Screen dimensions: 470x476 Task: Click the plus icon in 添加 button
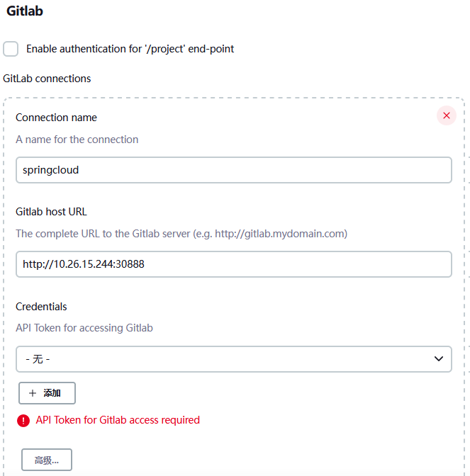(33, 393)
